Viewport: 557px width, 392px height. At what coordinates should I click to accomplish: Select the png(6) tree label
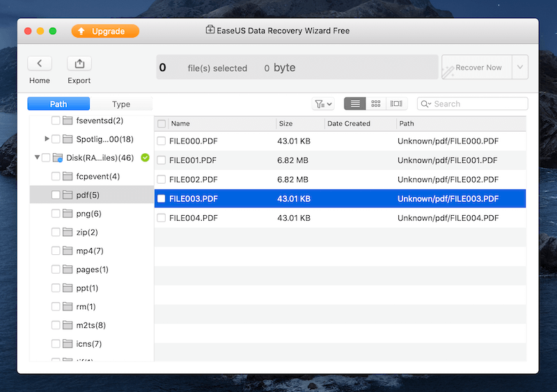[x=89, y=214]
